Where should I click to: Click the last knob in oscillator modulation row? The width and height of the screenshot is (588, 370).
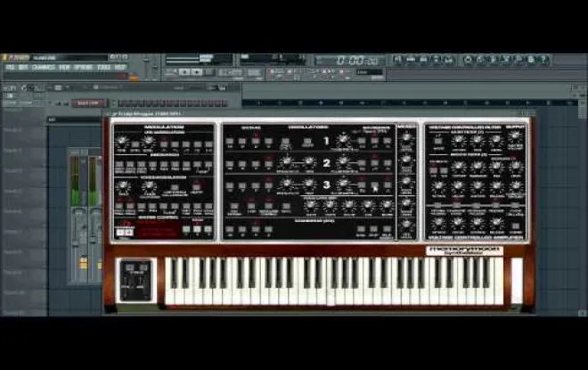tap(387, 205)
